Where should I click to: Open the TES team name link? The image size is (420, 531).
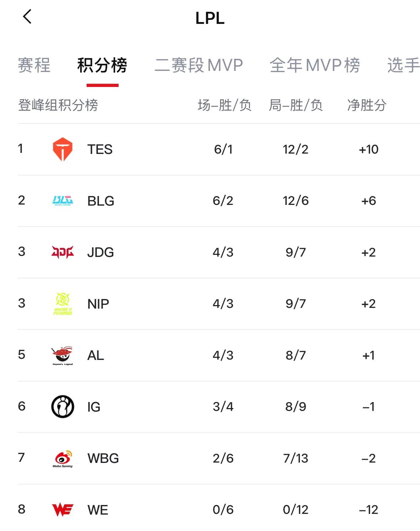pos(100,149)
